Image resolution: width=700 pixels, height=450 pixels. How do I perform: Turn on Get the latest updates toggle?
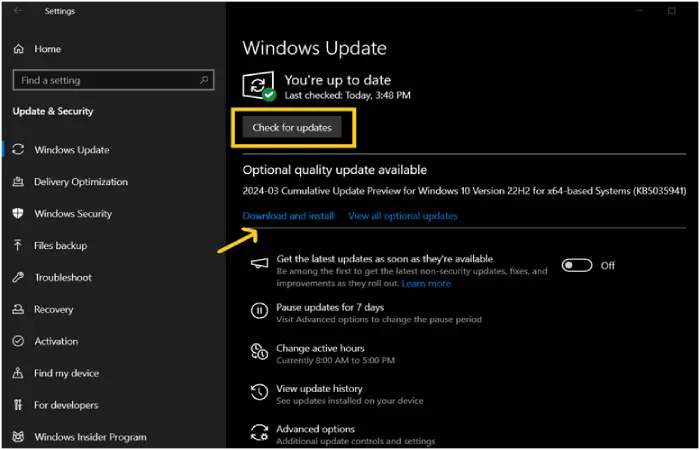(x=577, y=266)
